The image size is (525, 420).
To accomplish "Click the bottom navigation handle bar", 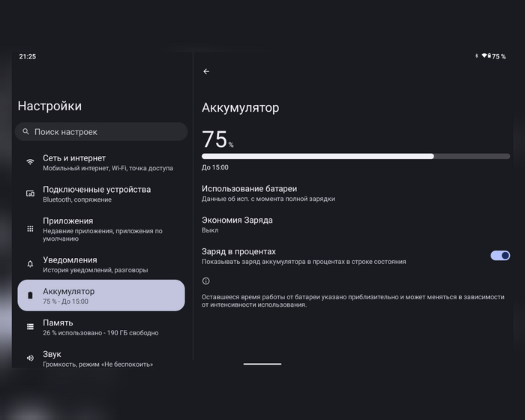I will tap(262, 364).
